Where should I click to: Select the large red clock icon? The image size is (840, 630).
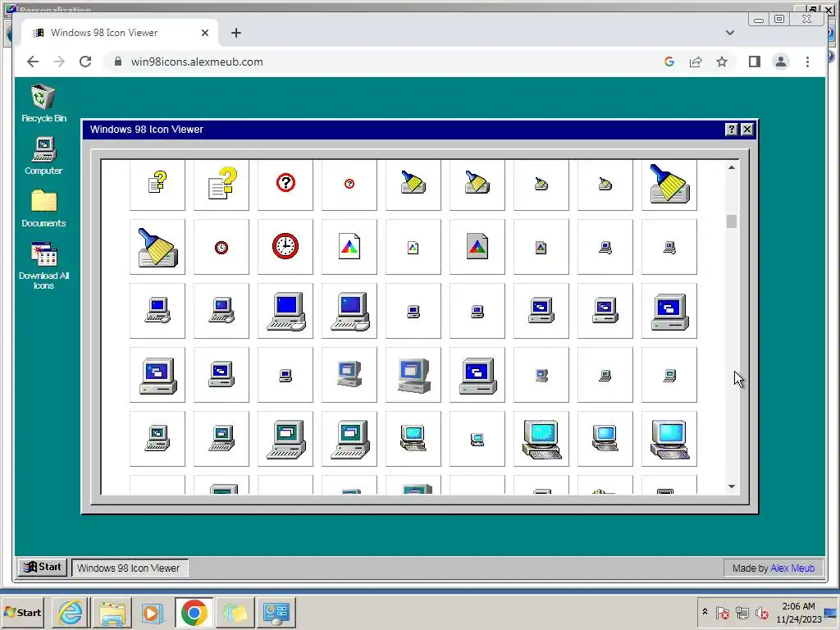tap(285, 247)
